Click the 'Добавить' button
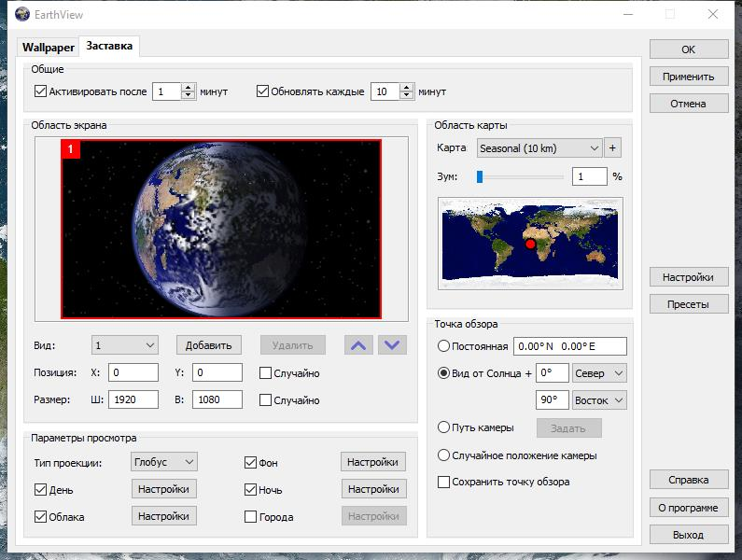 (x=209, y=345)
